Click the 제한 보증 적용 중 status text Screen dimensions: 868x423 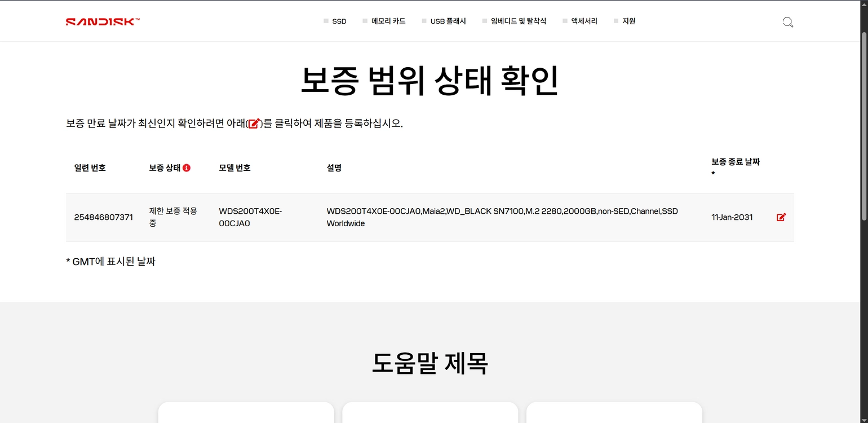[173, 217]
